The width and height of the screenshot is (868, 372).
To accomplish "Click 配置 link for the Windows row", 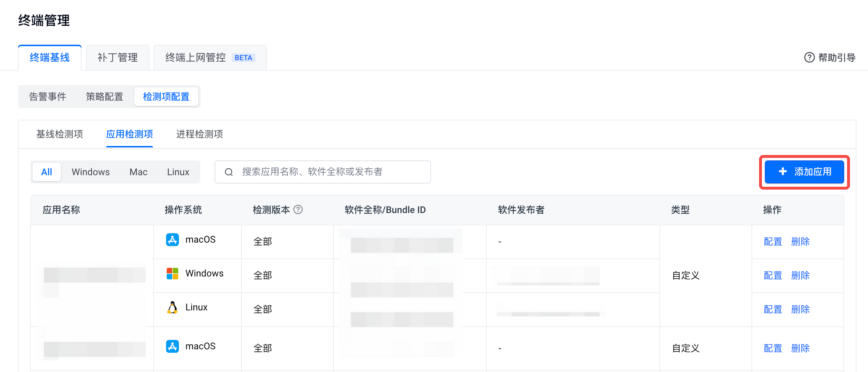I will coord(773,276).
